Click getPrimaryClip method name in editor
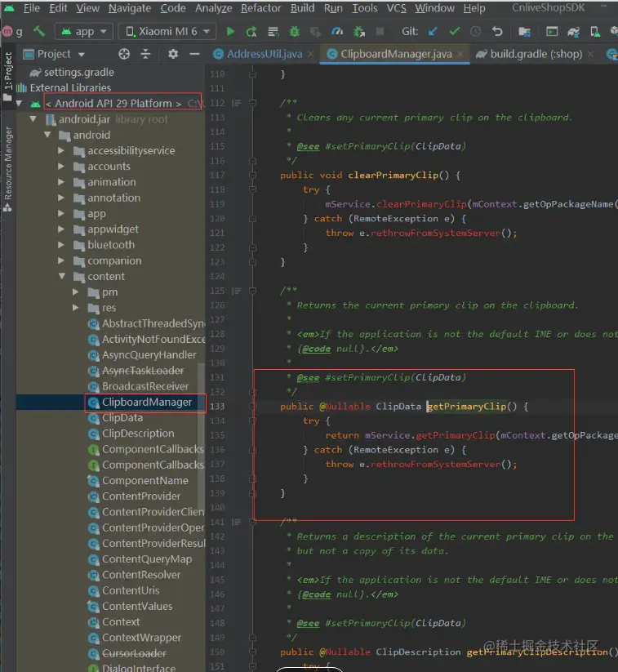Image resolution: width=618 pixels, height=672 pixels. coord(466,407)
